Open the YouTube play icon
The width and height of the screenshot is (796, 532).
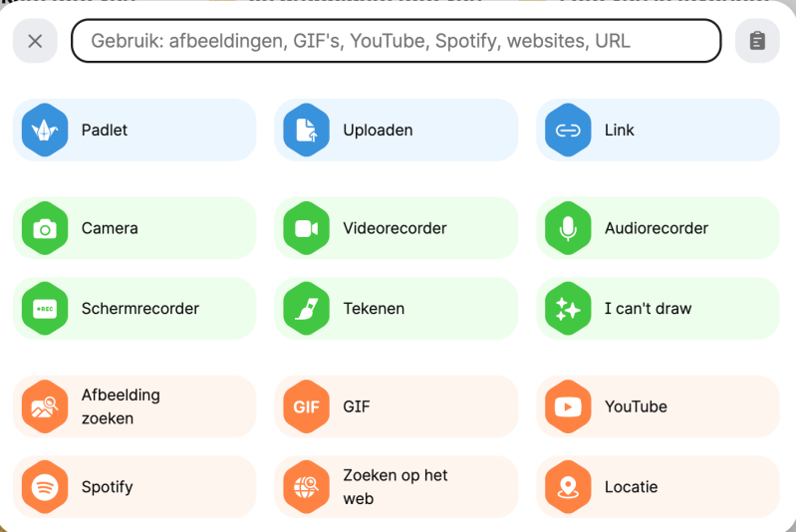pos(568,406)
